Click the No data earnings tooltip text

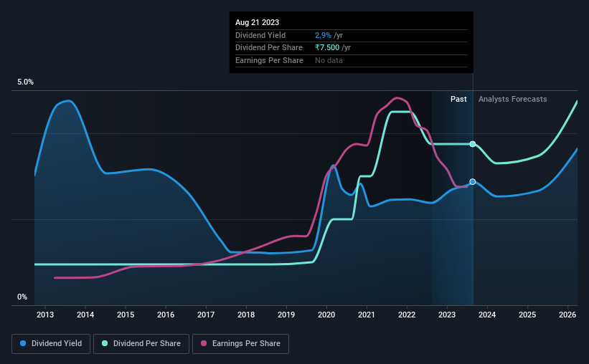(329, 61)
